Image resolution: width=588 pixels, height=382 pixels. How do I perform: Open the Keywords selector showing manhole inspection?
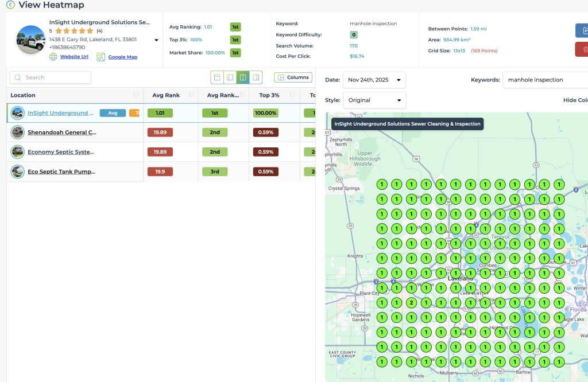546,80
